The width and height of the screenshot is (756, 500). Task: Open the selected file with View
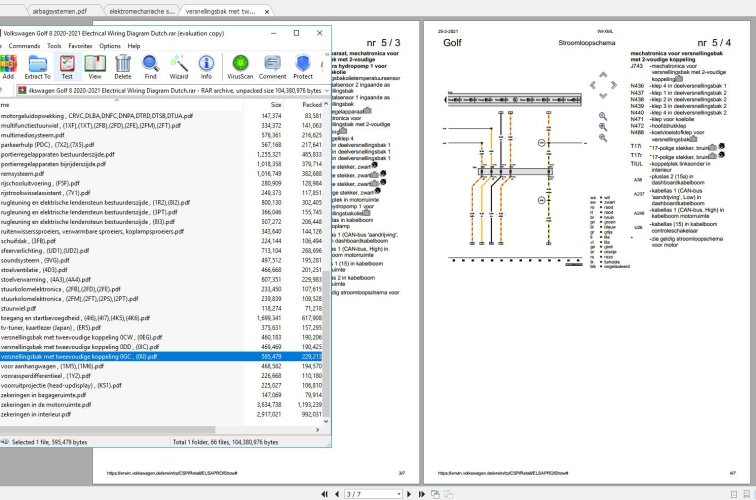[95, 67]
